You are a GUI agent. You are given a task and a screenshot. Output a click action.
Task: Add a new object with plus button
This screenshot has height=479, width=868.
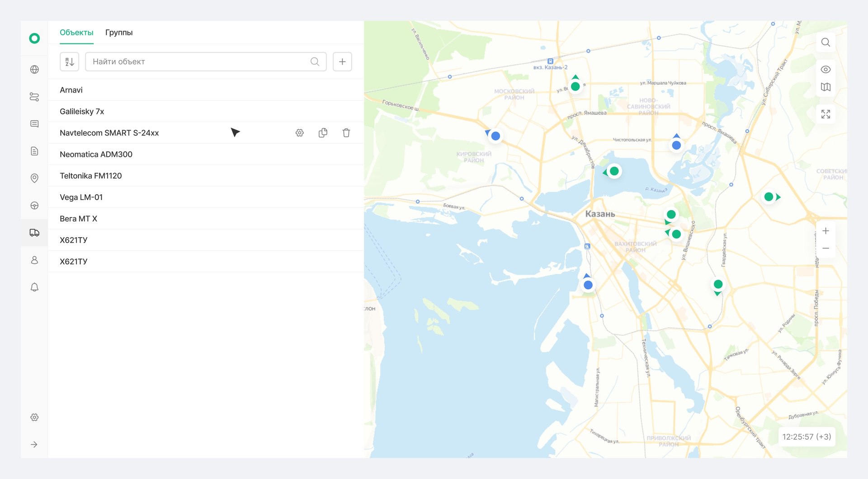click(x=342, y=61)
